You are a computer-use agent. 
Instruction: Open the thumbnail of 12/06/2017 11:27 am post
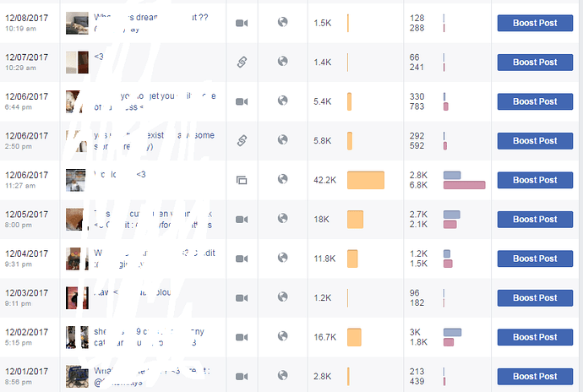75,180
